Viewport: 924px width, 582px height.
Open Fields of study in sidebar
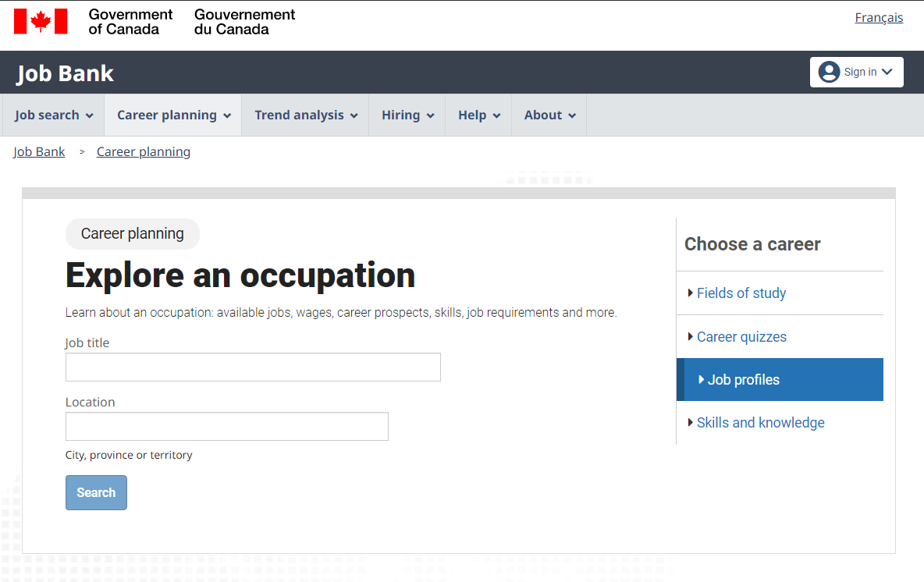(741, 293)
